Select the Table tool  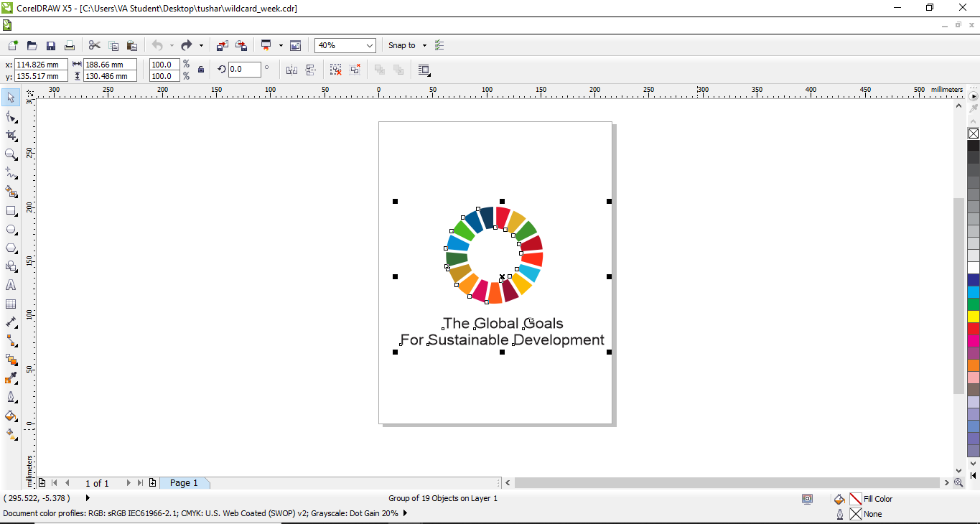[11, 304]
